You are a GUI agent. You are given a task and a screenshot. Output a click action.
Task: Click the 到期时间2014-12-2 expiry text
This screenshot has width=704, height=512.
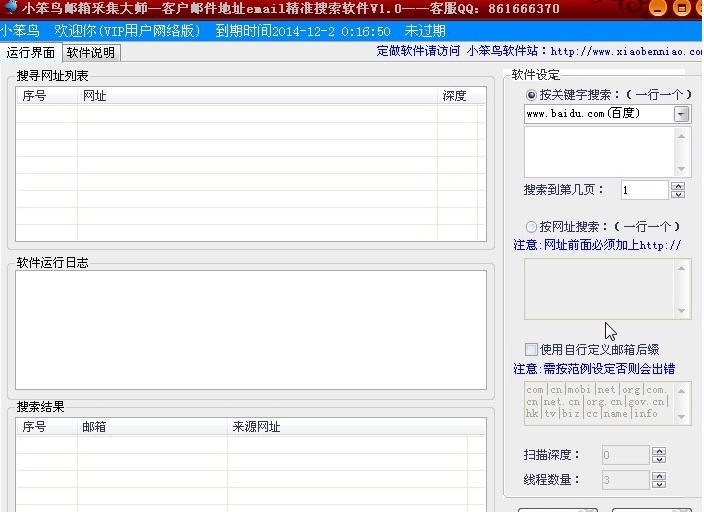(x=303, y=31)
